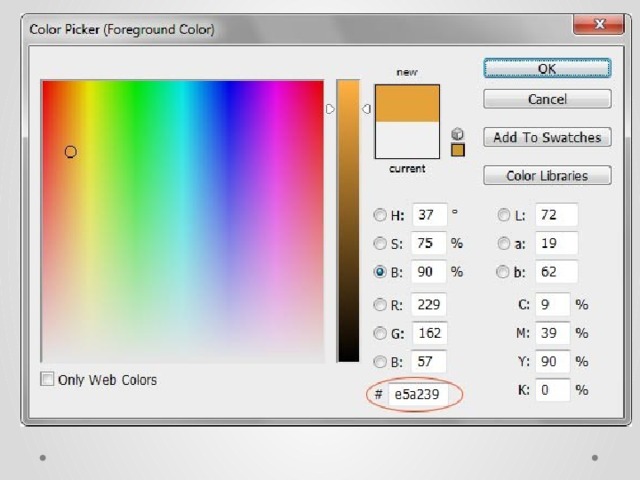
Task: Click the small web-safe color swatch
Action: click(x=458, y=150)
